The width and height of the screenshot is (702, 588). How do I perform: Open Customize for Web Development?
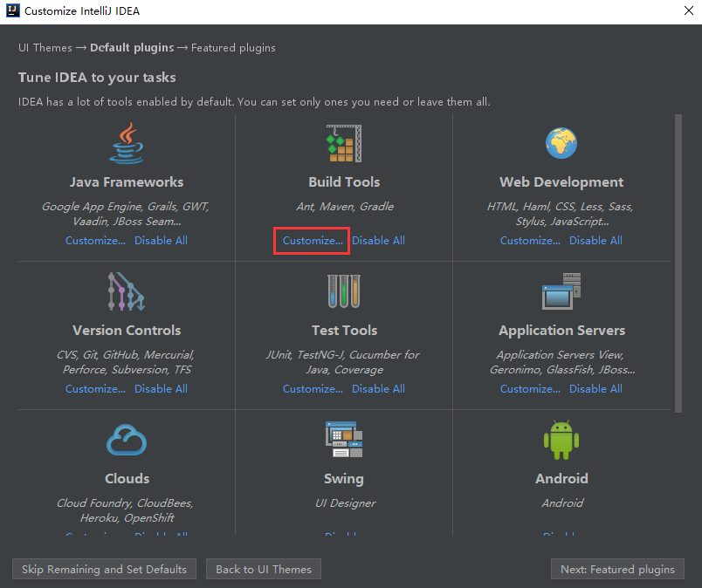click(530, 240)
